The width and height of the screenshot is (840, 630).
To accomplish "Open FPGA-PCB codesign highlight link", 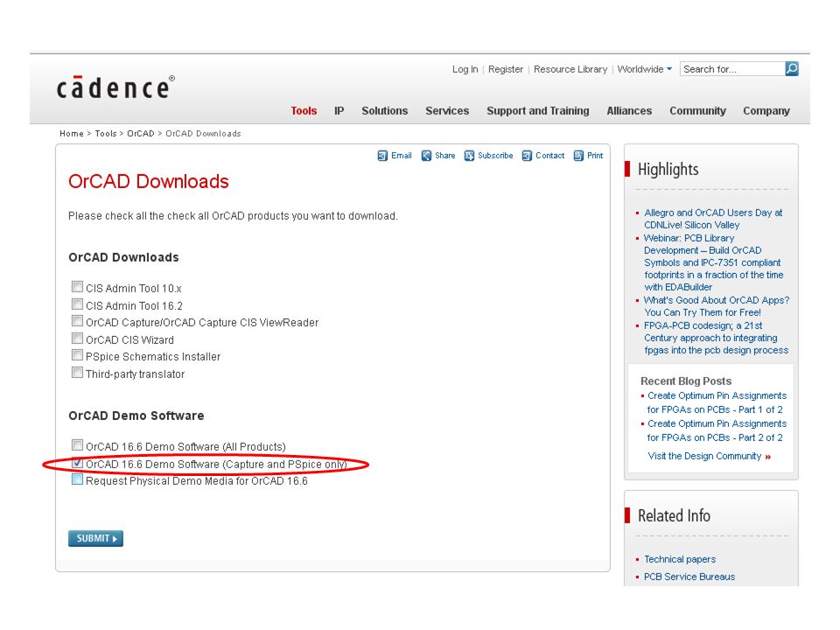I will pyautogui.click(x=717, y=338).
